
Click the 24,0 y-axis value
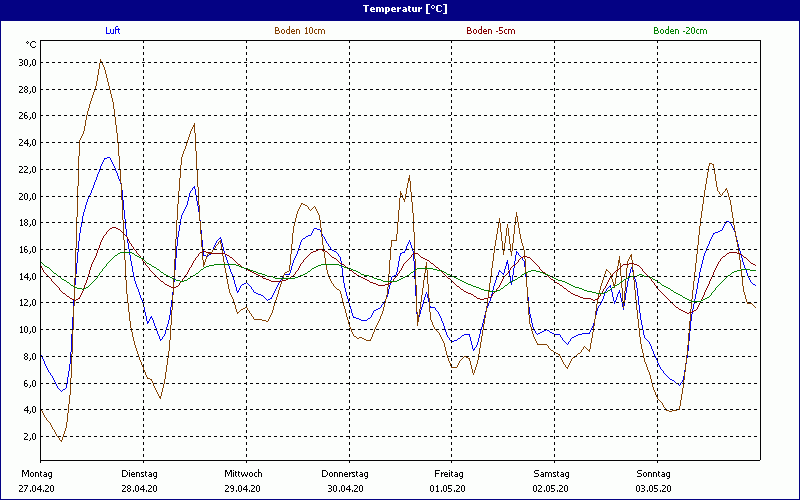(x=27, y=143)
